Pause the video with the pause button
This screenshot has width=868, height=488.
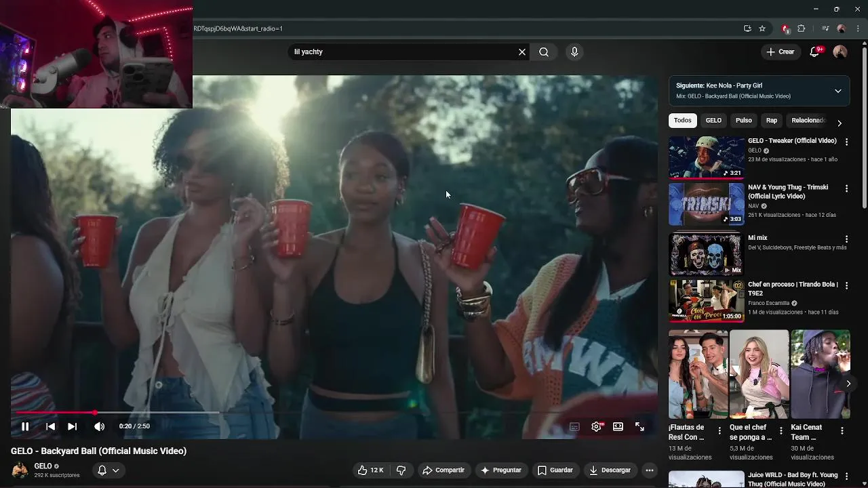[x=25, y=426]
